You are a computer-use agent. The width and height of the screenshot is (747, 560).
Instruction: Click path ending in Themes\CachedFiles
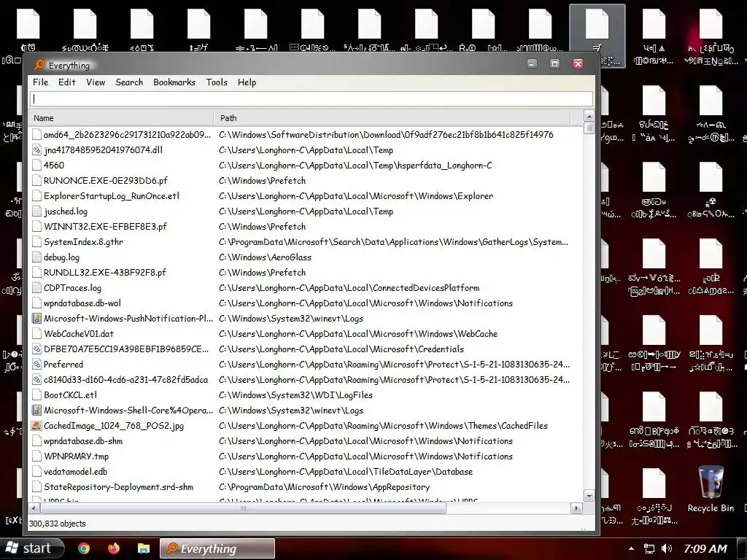(x=383, y=426)
